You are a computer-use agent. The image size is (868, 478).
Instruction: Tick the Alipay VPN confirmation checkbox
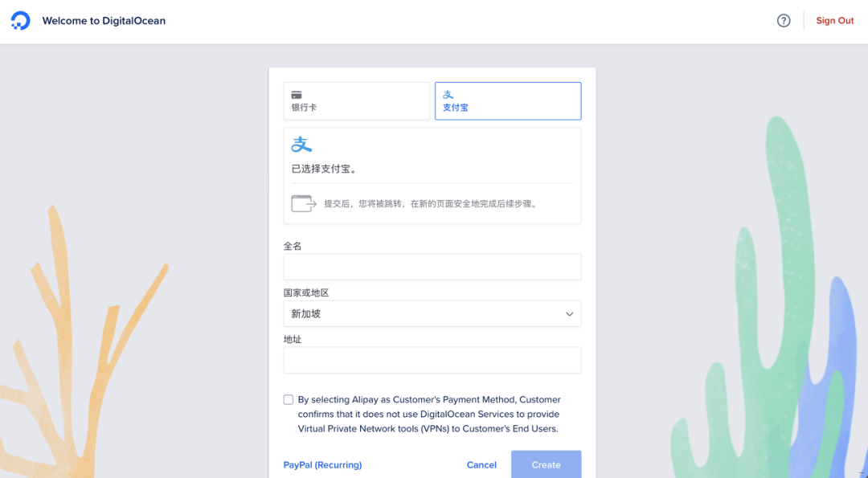(x=289, y=399)
